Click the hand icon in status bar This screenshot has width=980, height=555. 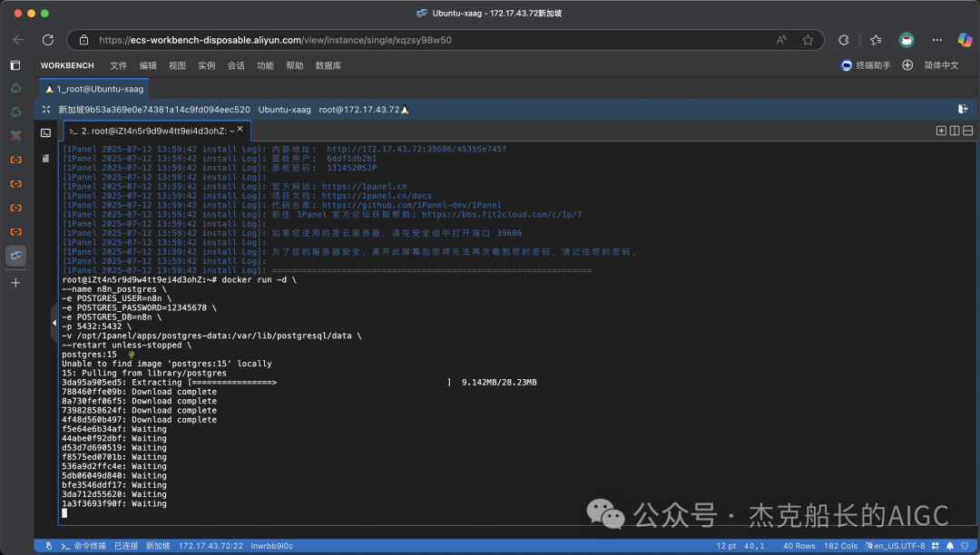(x=49, y=546)
